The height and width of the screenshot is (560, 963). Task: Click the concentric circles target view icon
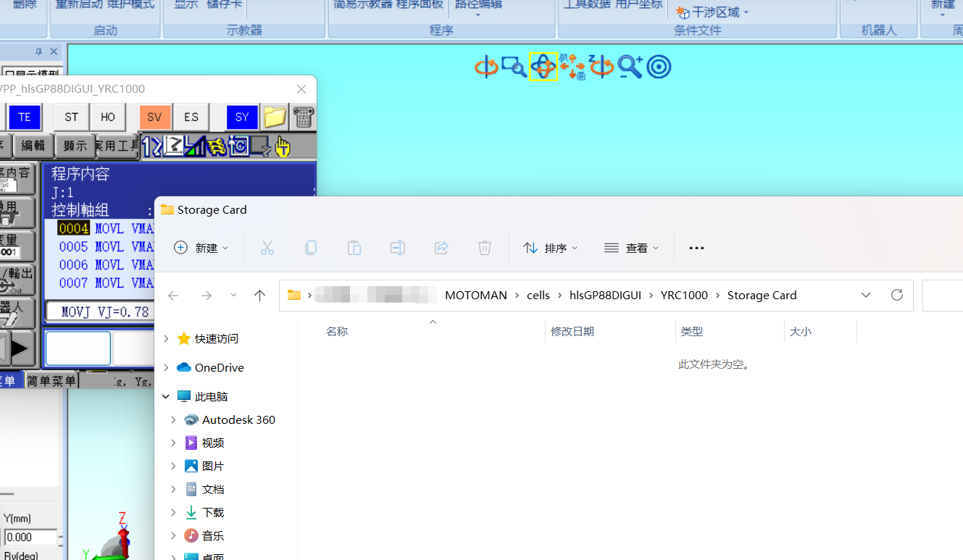click(x=659, y=67)
